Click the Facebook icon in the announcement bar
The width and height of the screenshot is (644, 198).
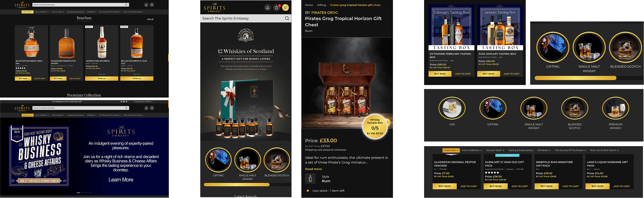[x=124, y=101]
